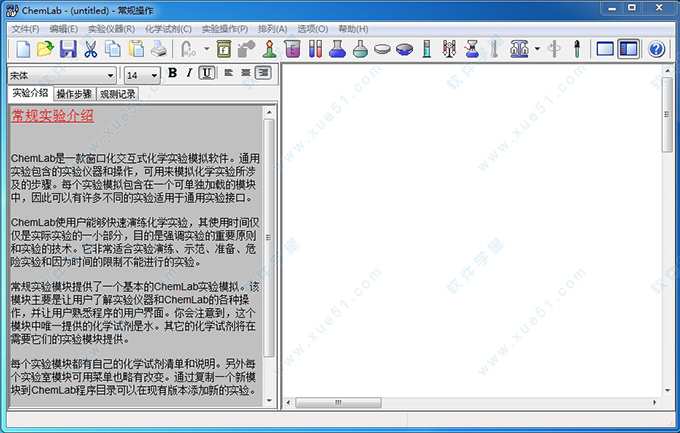Add the filtration funnel flask

point(472,49)
